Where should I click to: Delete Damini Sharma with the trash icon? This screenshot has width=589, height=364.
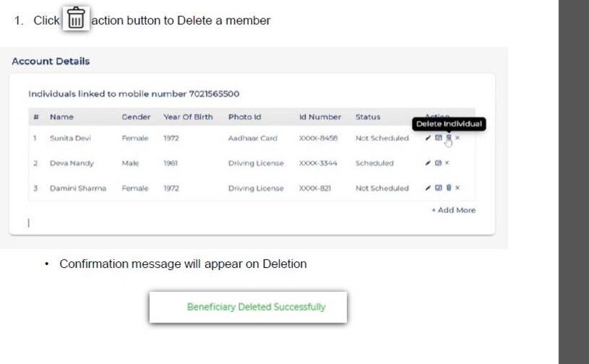click(x=448, y=188)
